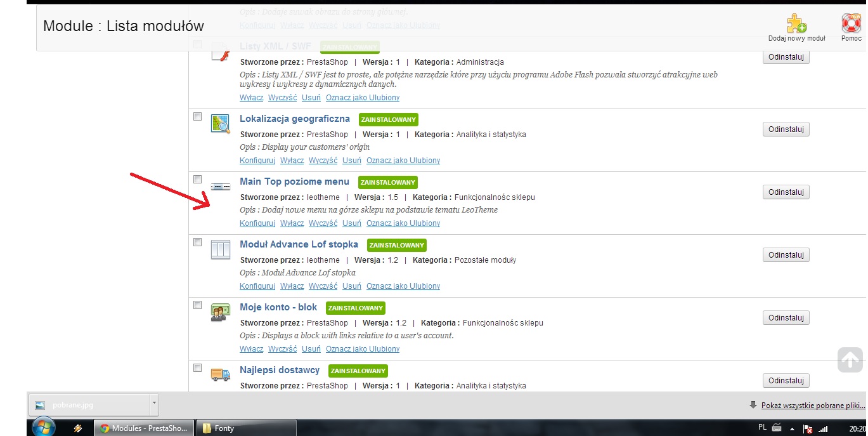Viewport: 868px width, 436px height.
Task: Switch to the Modules - PrestaShop taskbar window
Action: pyautogui.click(x=143, y=428)
